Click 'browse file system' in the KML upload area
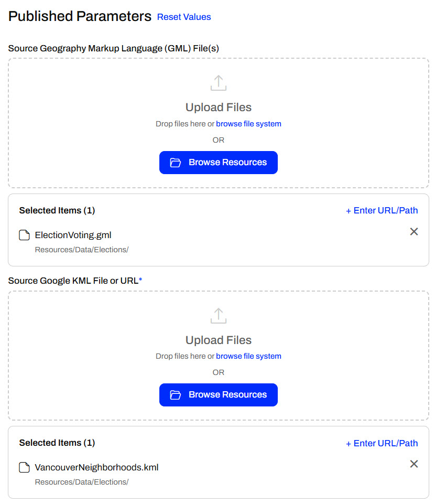Image resolution: width=435 pixels, height=504 pixels. click(248, 356)
